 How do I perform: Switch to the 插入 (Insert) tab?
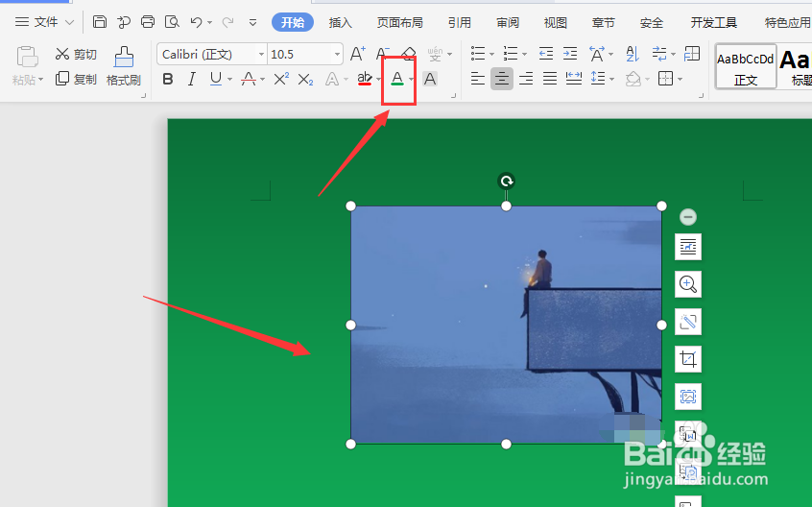coord(340,22)
